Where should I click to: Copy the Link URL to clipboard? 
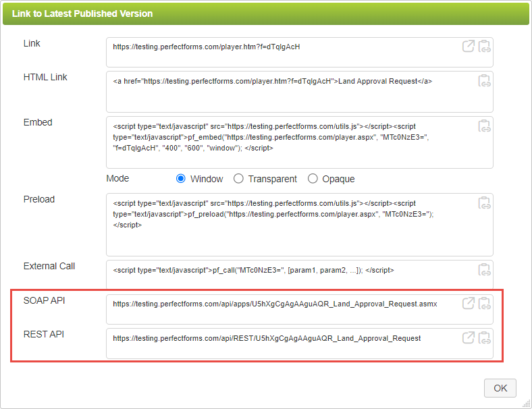pyautogui.click(x=485, y=46)
